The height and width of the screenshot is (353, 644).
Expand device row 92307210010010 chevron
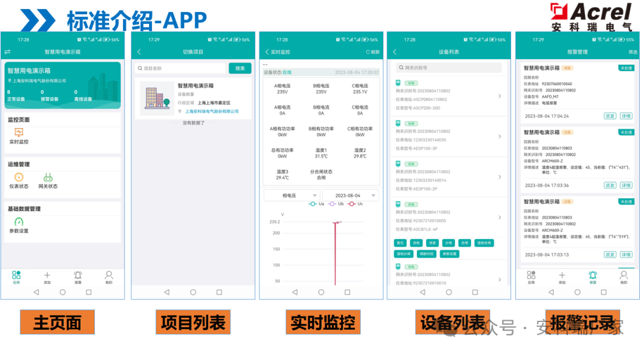click(x=500, y=280)
